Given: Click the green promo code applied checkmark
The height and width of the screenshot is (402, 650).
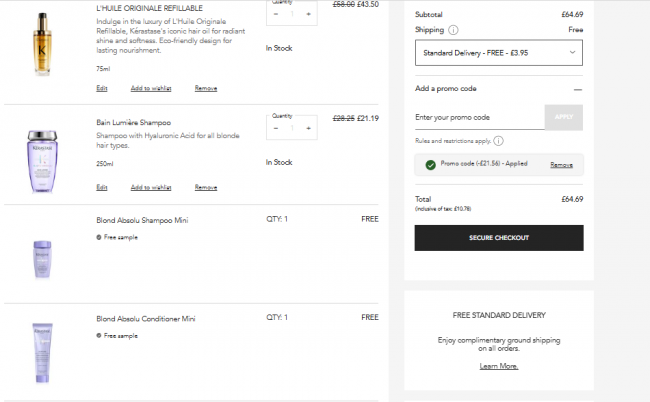Looking at the screenshot, I should click(x=430, y=164).
